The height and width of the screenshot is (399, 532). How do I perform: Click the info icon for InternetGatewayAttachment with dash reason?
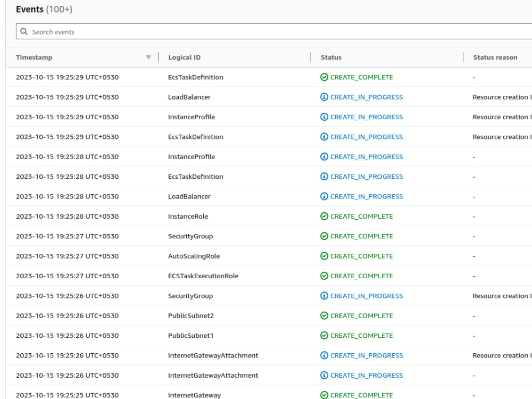(324, 375)
